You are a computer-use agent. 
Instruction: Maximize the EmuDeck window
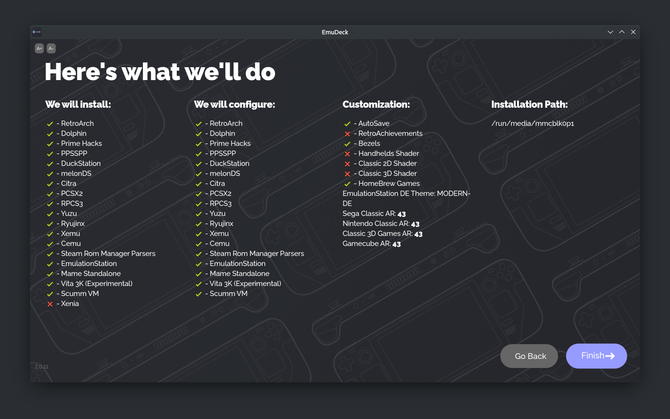tap(622, 32)
